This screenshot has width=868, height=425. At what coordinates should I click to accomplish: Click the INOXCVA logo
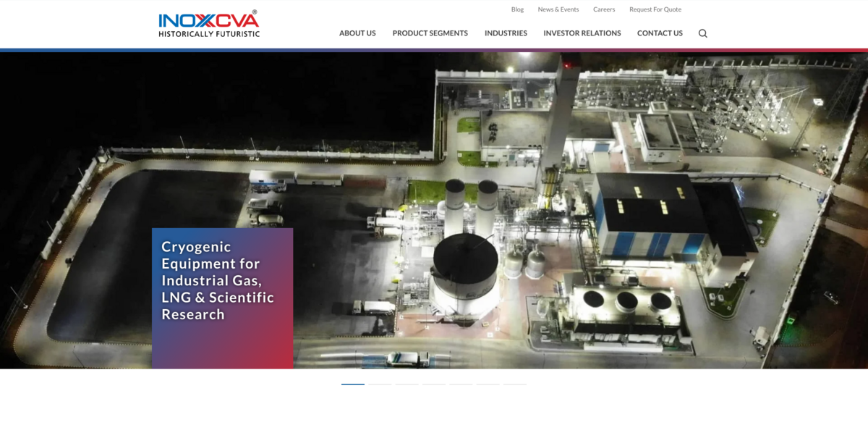pos(209,24)
